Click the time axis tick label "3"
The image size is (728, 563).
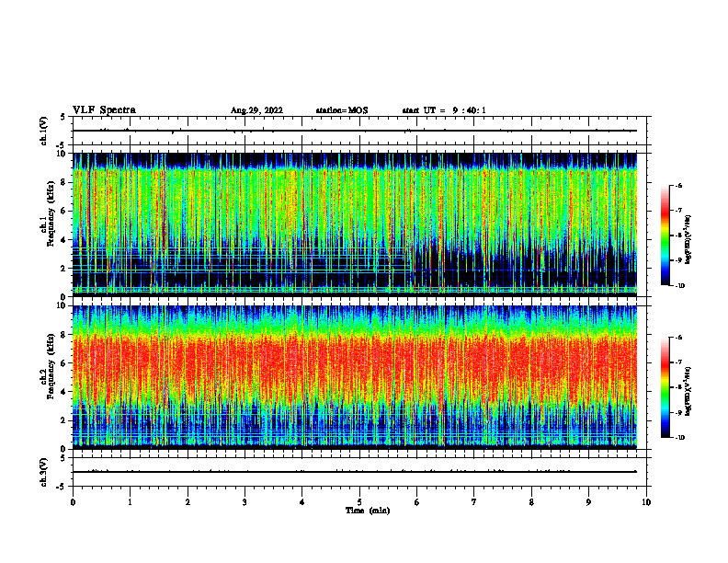245,502
